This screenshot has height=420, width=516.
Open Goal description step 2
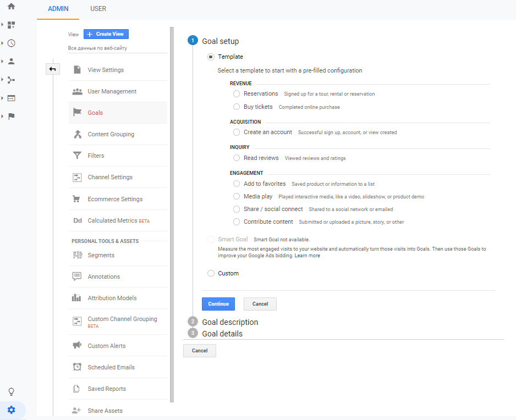tap(229, 322)
